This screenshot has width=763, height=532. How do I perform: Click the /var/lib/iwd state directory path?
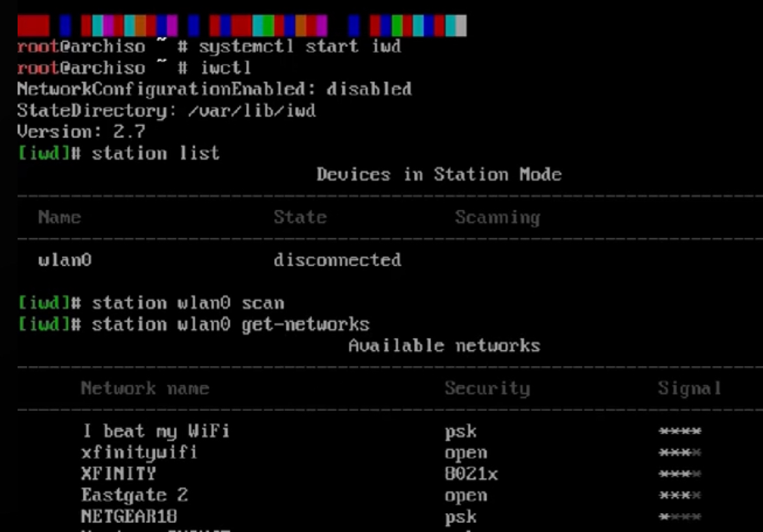pos(252,111)
